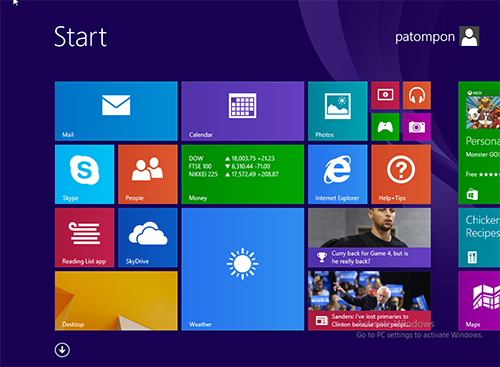Open the patompon user account menu
Screen dimensions: 500x367
point(437,36)
